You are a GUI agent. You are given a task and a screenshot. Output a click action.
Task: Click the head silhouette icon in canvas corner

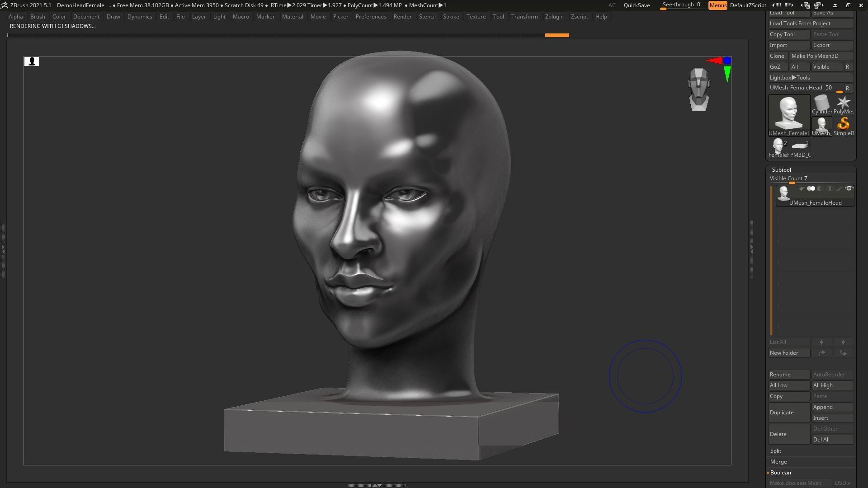(32, 61)
